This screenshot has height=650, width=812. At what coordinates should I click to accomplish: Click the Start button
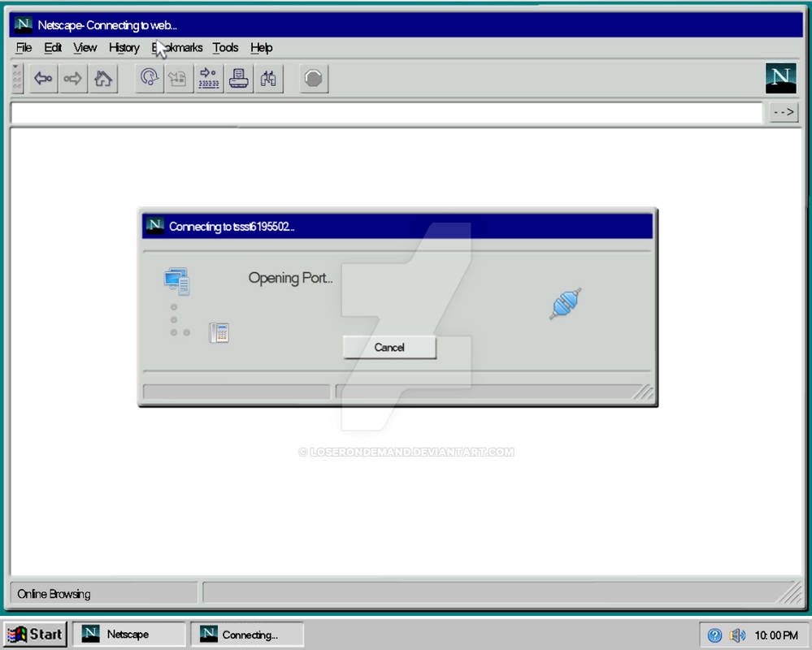(36, 635)
